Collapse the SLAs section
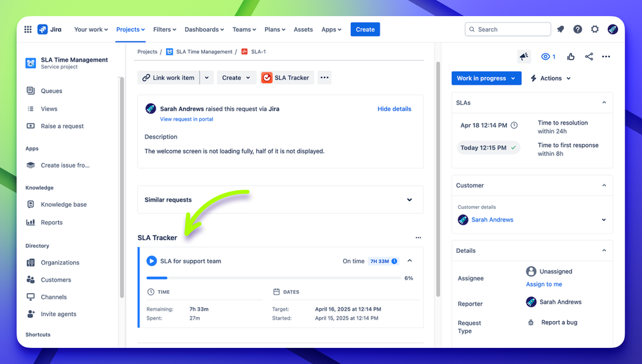 [604, 103]
